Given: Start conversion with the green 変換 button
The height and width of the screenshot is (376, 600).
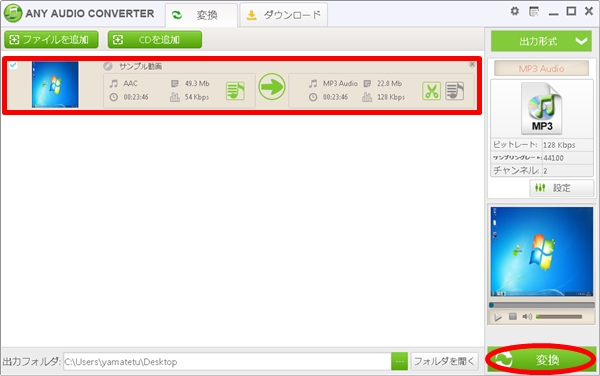Looking at the screenshot, I should [x=541, y=359].
